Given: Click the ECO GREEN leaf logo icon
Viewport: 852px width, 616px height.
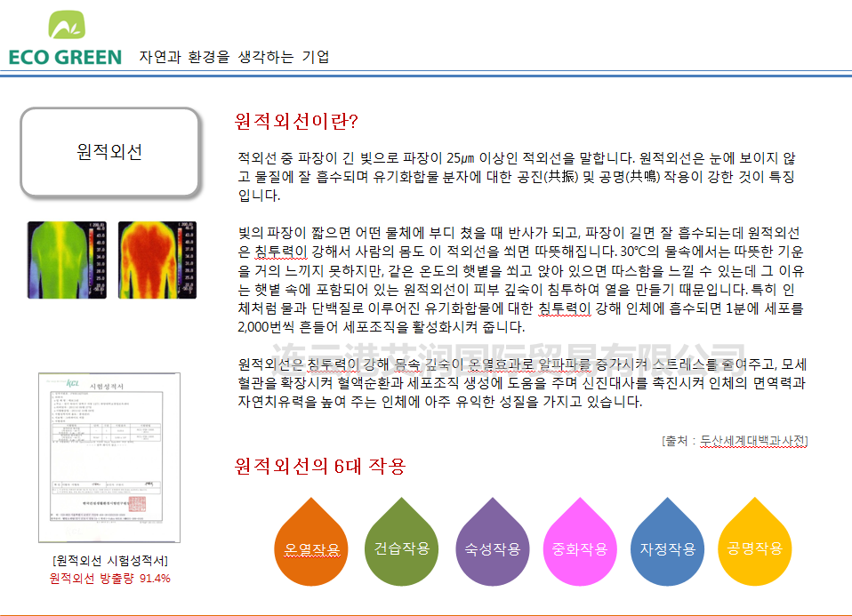Looking at the screenshot, I should point(67,25).
